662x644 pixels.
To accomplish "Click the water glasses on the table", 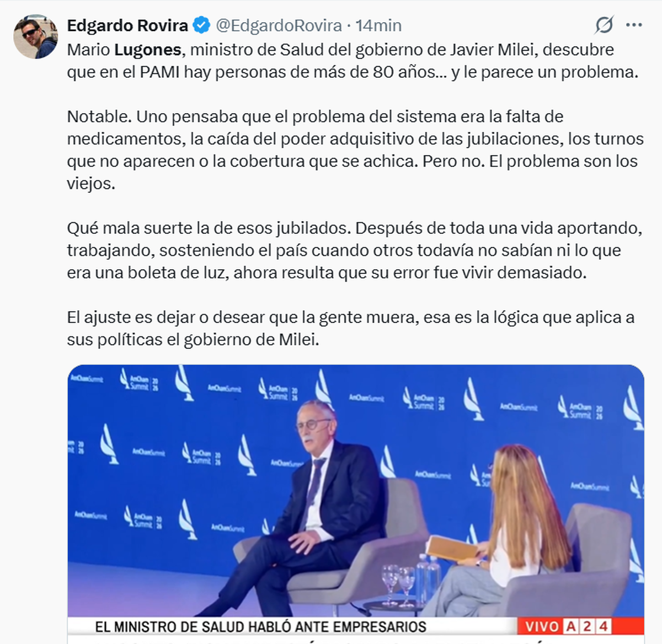I will pyautogui.click(x=398, y=583).
